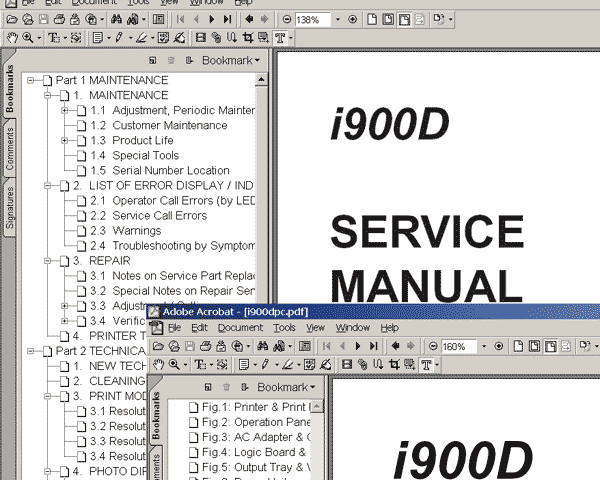
Task: Select the Note tool in the back window
Action: point(98,38)
